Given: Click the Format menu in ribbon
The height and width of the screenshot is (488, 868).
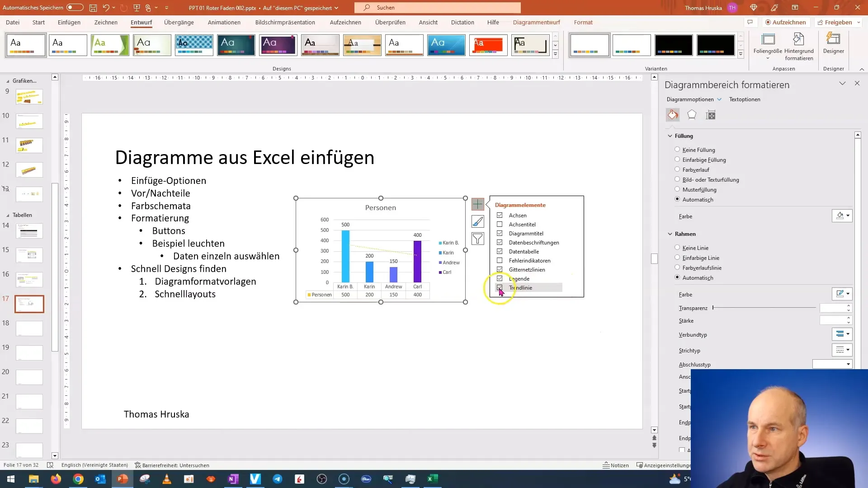Looking at the screenshot, I should tap(584, 22).
